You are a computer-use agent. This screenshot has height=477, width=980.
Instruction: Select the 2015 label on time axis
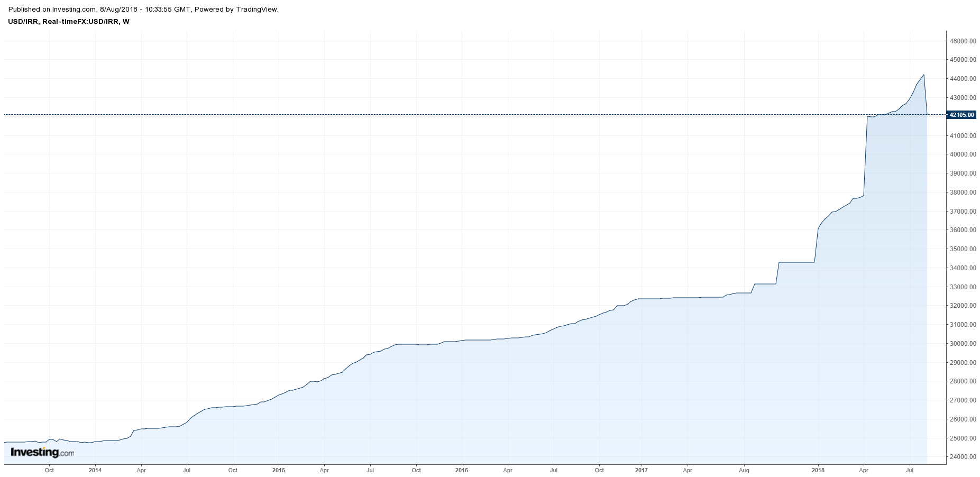click(278, 470)
